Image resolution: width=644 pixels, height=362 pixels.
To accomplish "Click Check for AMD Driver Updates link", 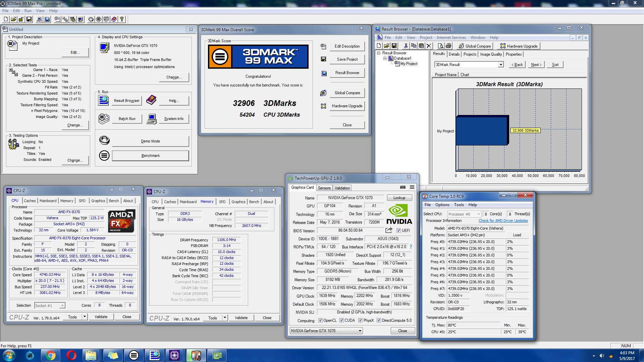I will pos(503,221).
